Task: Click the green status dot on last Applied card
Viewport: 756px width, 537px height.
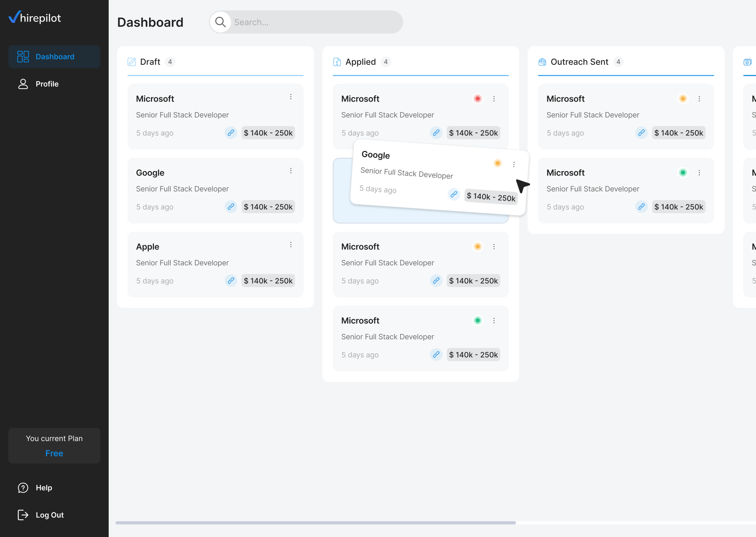Action: pos(478,320)
